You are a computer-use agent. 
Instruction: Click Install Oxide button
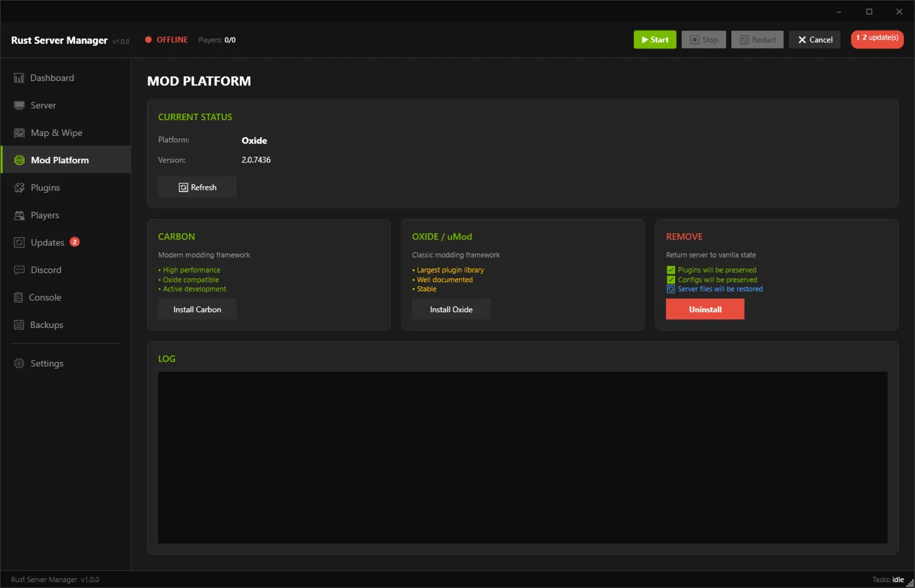(451, 310)
